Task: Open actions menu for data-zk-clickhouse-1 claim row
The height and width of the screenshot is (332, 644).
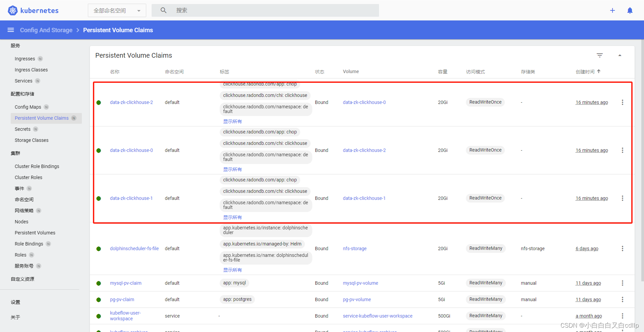Action: pyautogui.click(x=623, y=198)
